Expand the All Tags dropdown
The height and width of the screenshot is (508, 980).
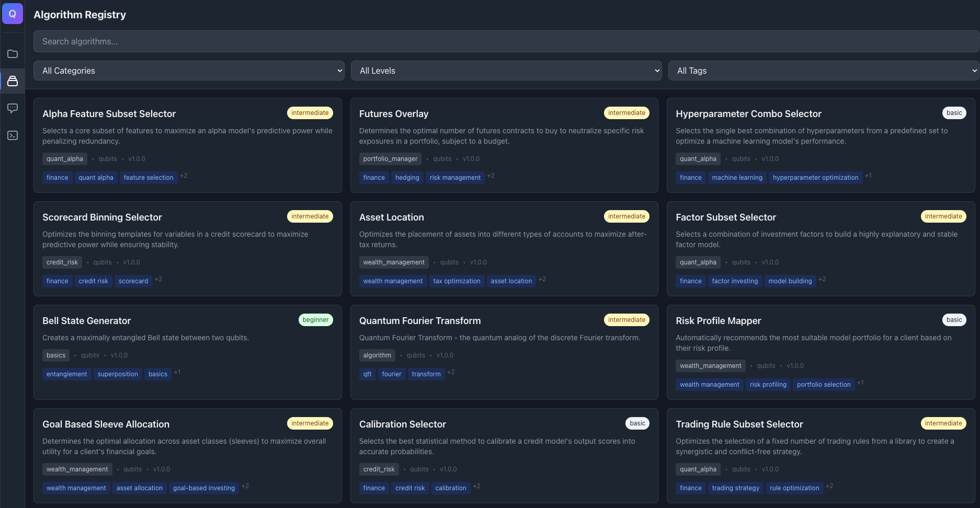pos(823,71)
